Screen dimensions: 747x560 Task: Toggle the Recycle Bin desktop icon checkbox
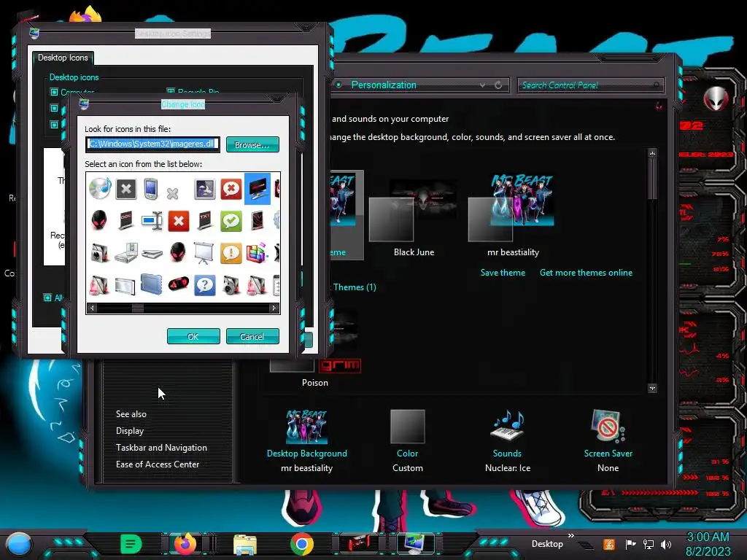tap(171, 91)
